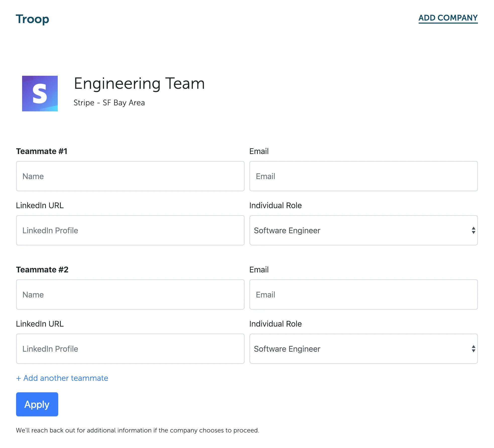Click '+ Add another teammate' link
Image resolution: width=494 pixels, height=448 pixels.
pos(62,378)
